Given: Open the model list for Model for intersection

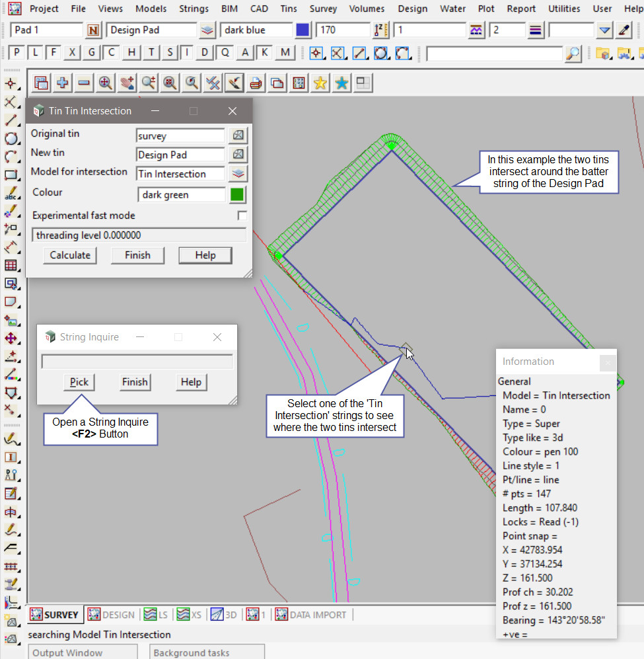Looking at the screenshot, I should [x=238, y=174].
